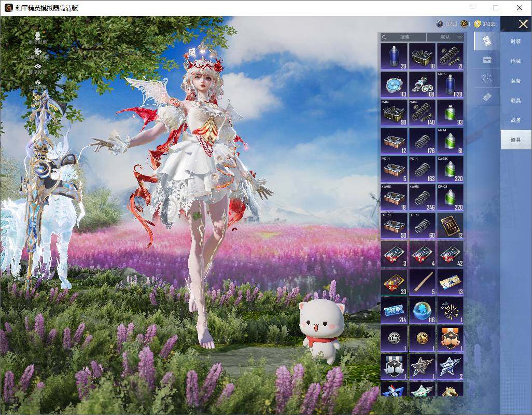Select the gold 2-hour card with count 33
532x415 pixels.
click(394, 282)
